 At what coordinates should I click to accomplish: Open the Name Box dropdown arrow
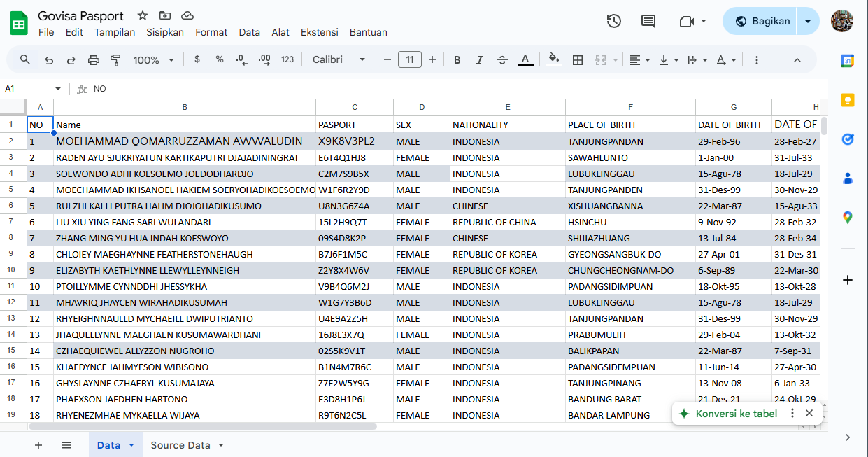[58, 89]
